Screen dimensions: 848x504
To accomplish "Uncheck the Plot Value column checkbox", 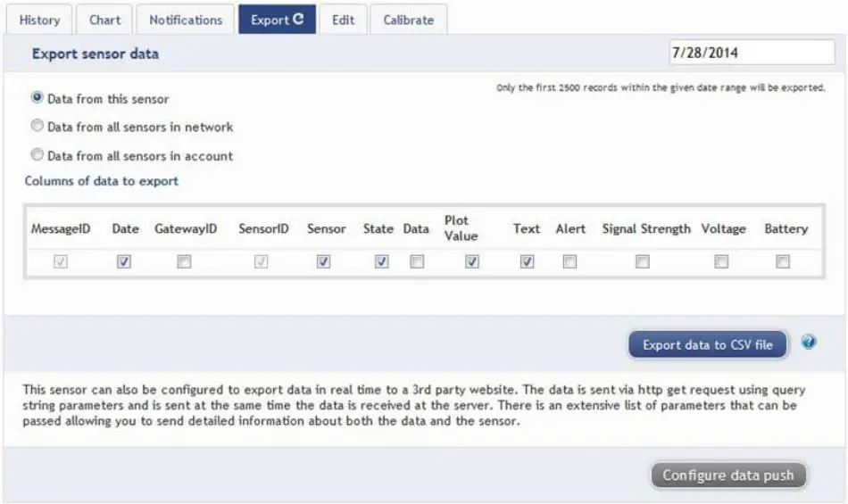I will point(472,262).
